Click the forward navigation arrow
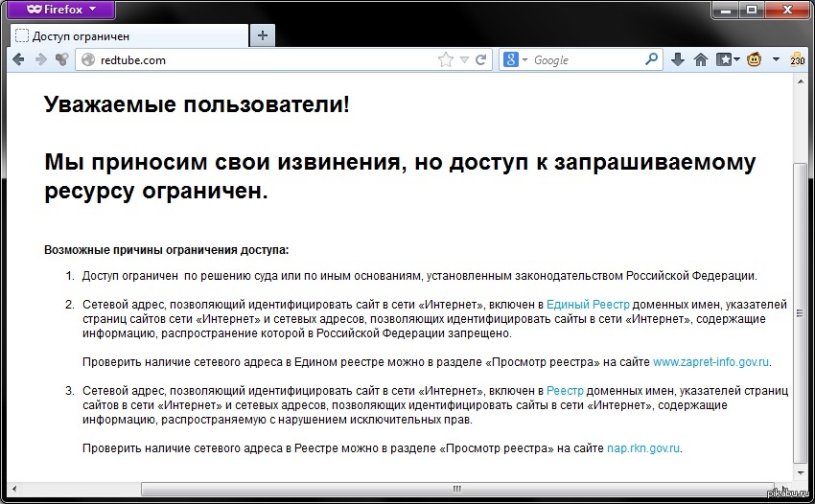Viewport: 815px width, 504px height. coord(40,59)
